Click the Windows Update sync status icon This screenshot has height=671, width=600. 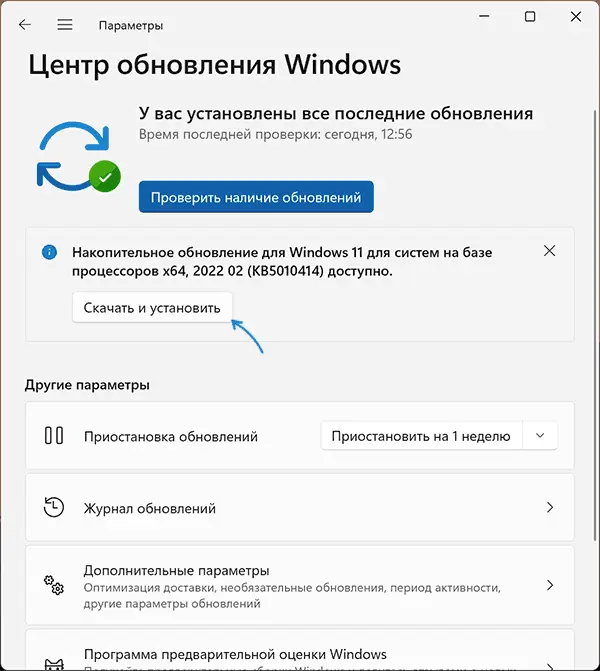[x=76, y=157]
